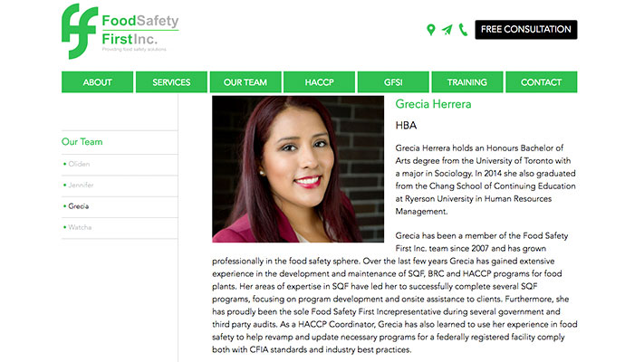Open the GFSI navigation item
Screen dimensions: 644x362
coord(393,82)
